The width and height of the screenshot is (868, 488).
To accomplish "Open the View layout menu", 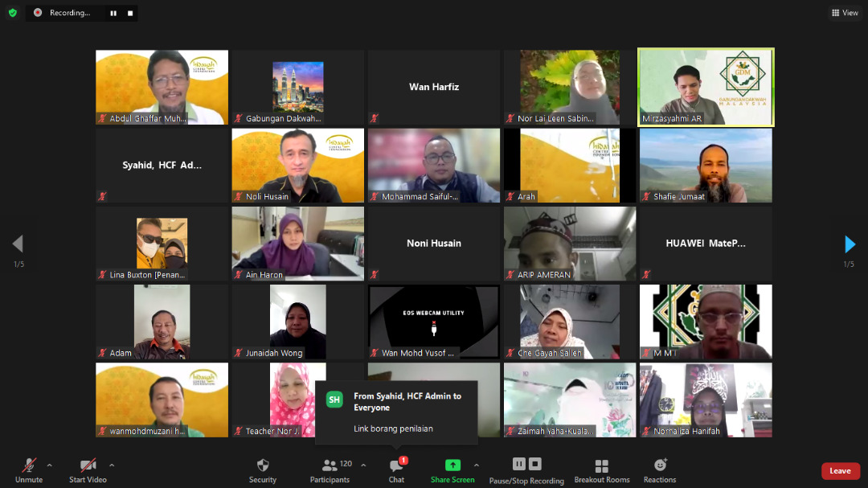I will (x=845, y=13).
